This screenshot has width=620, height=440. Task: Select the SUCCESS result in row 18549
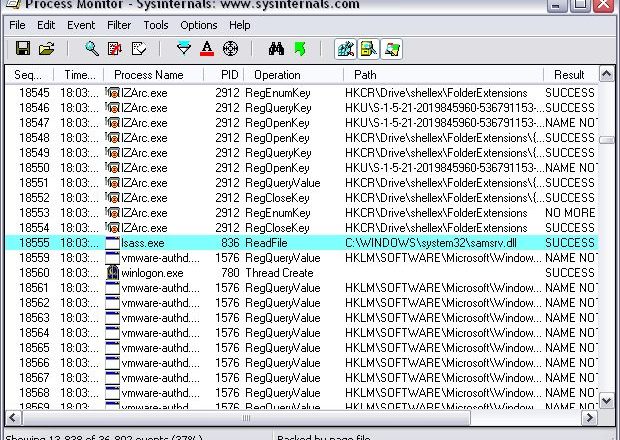570,153
